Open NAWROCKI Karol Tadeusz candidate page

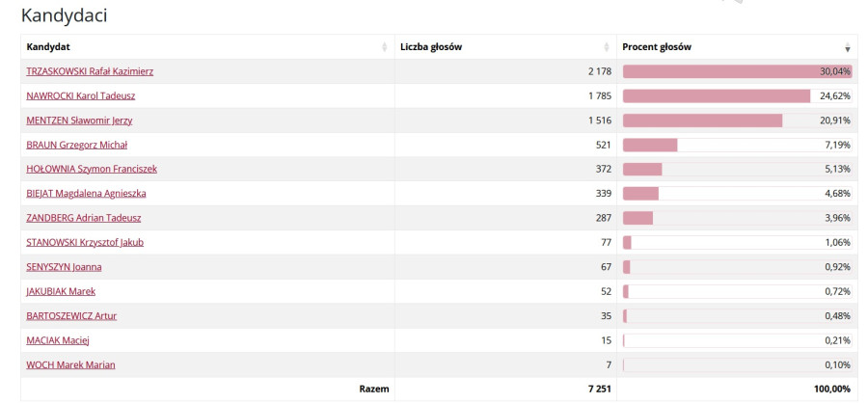[x=81, y=95]
